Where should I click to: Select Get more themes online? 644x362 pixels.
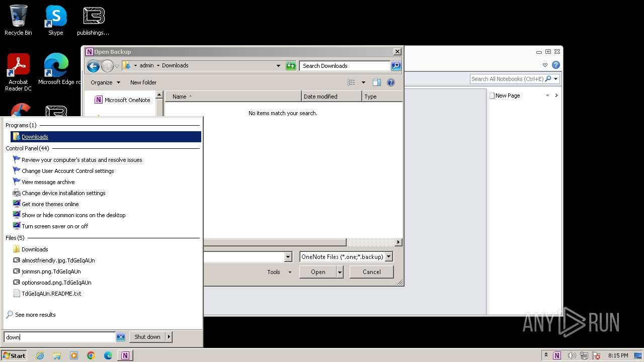click(50, 204)
